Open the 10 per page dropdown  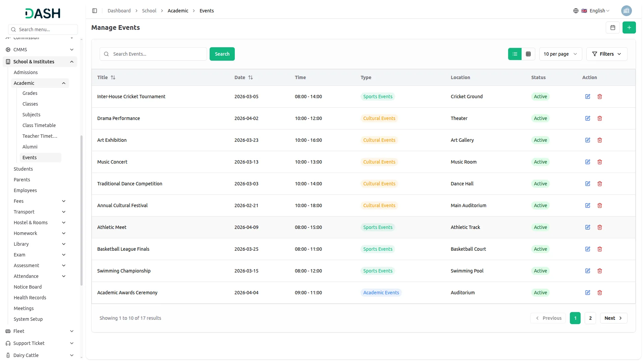click(x=560, y=54)
